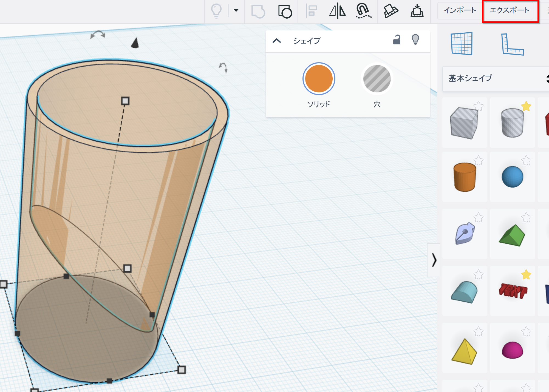Click the black bottom edge midpoint handle

coord(109,381)
